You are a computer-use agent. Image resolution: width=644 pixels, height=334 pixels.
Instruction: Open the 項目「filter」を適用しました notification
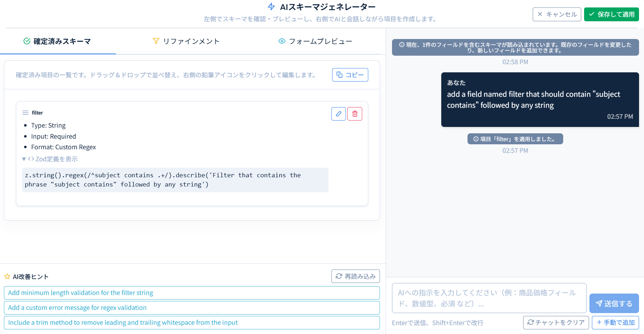coord(515,139)
